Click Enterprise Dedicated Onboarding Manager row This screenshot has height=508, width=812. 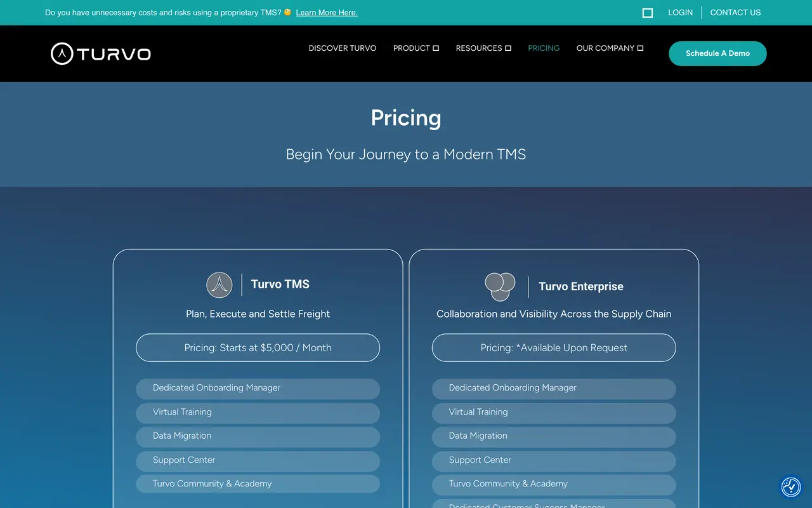click(554, 389)
